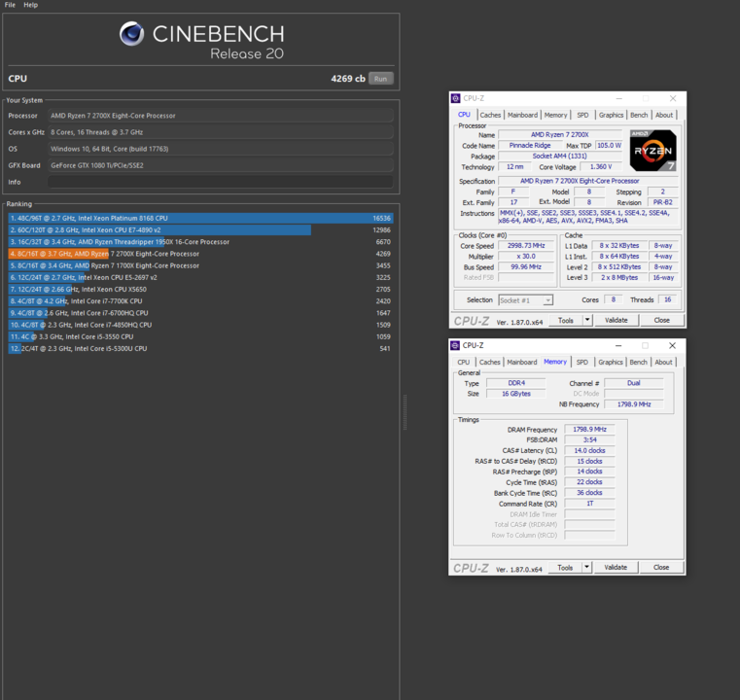The height and width of the screenshot is (700, 740).
Task: Select Core i7-6700HQ ranking row
Action: (x=200, y=313)
